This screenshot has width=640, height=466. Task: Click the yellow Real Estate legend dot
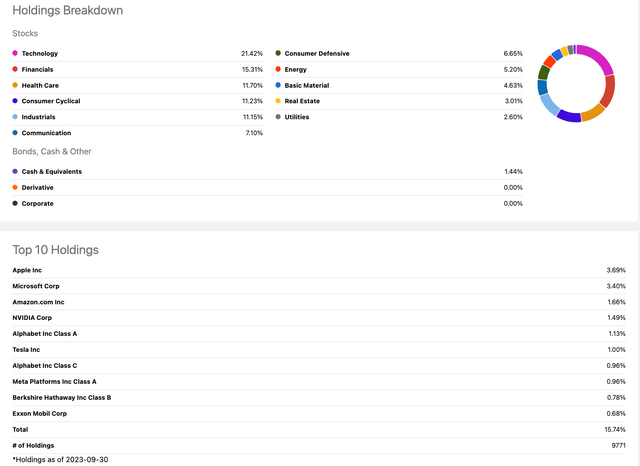pos(278,102)
